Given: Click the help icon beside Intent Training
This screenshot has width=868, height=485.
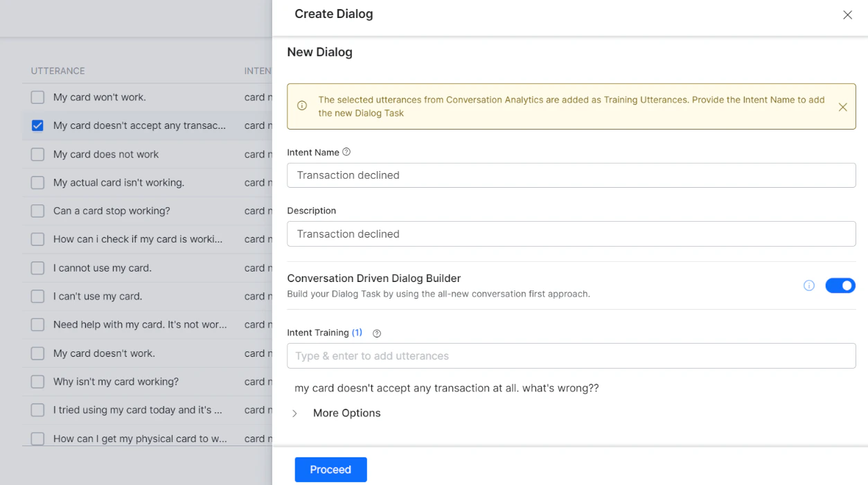Looking at the screenshot, I should coord(376,333).
